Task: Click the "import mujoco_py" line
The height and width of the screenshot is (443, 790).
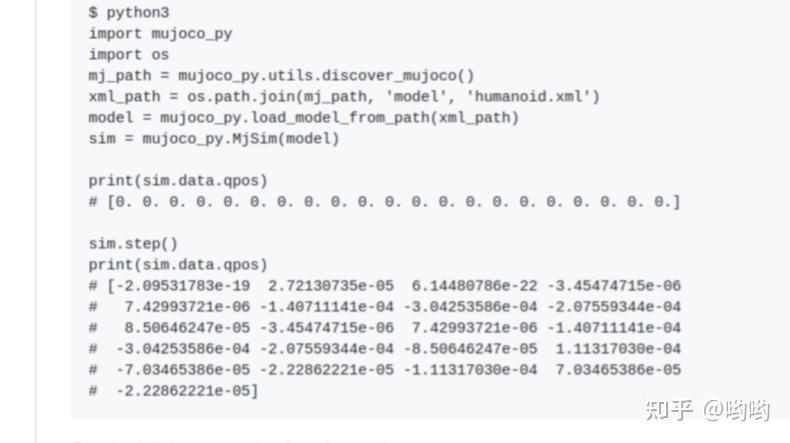Action: point(160,34)
